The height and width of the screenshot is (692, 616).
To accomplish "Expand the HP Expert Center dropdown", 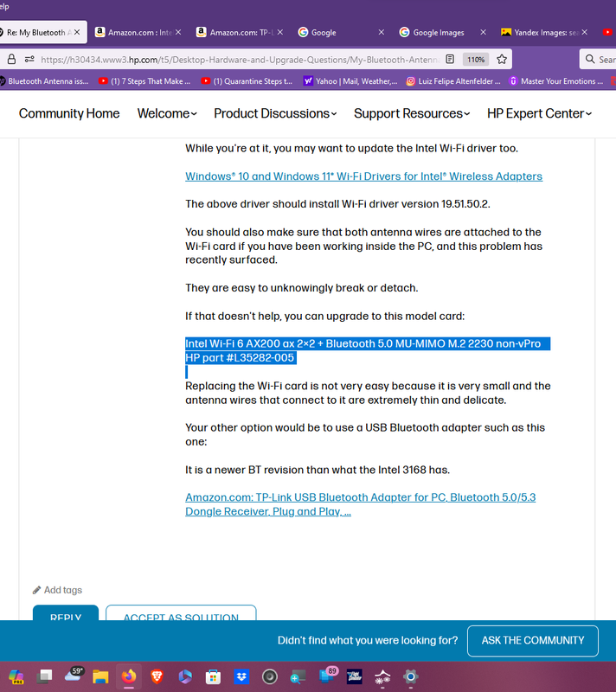I will tap(539, 113).
